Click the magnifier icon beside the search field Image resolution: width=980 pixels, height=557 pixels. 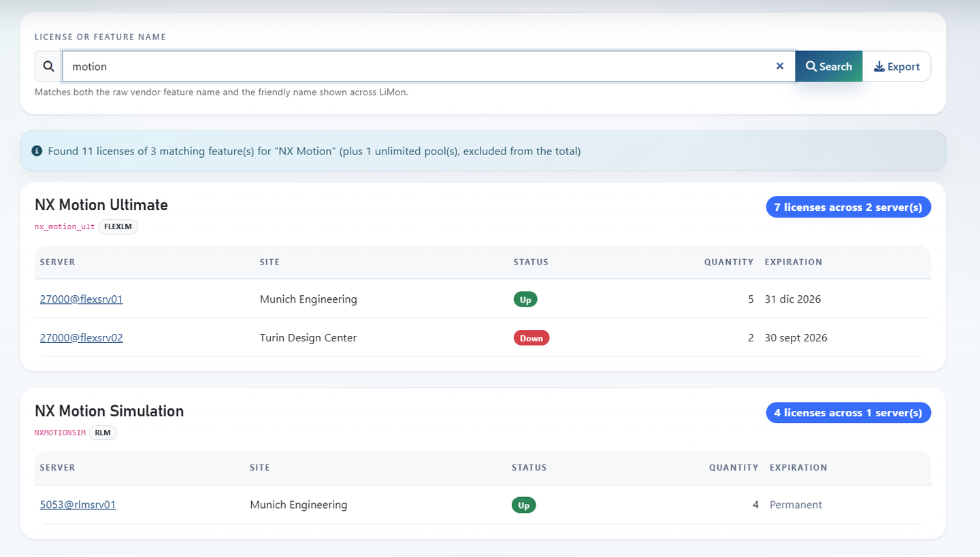coord(48,67)
